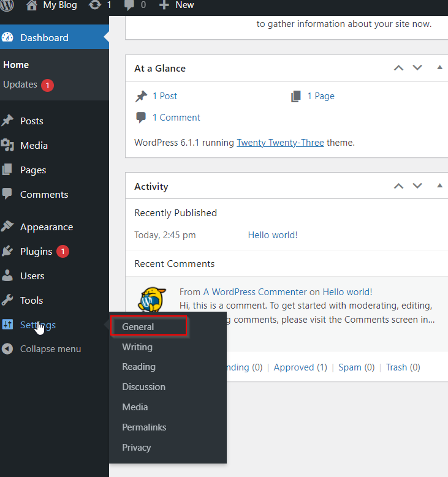Viewport: 448px width, 477px height.
Task: Open Writing settings submenu item
Action: (137, 347)
